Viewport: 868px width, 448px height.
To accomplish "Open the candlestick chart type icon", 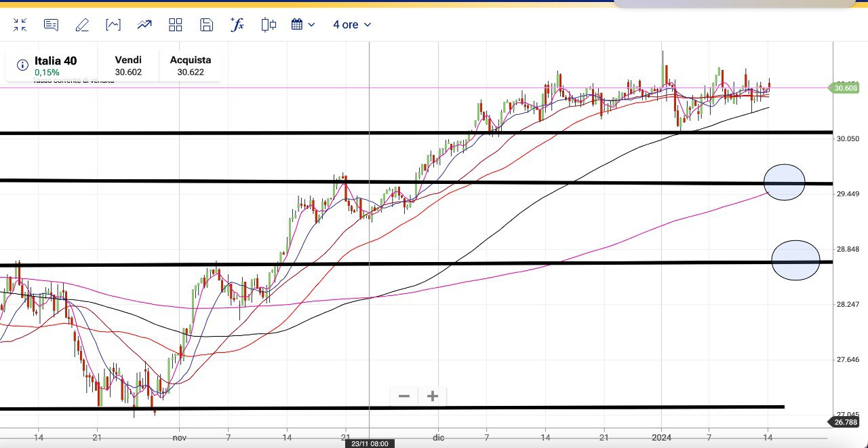I will (269, 25).
